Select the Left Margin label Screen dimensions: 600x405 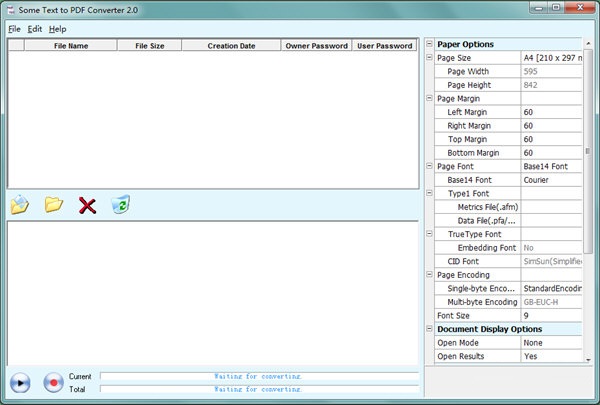[467, 112]
